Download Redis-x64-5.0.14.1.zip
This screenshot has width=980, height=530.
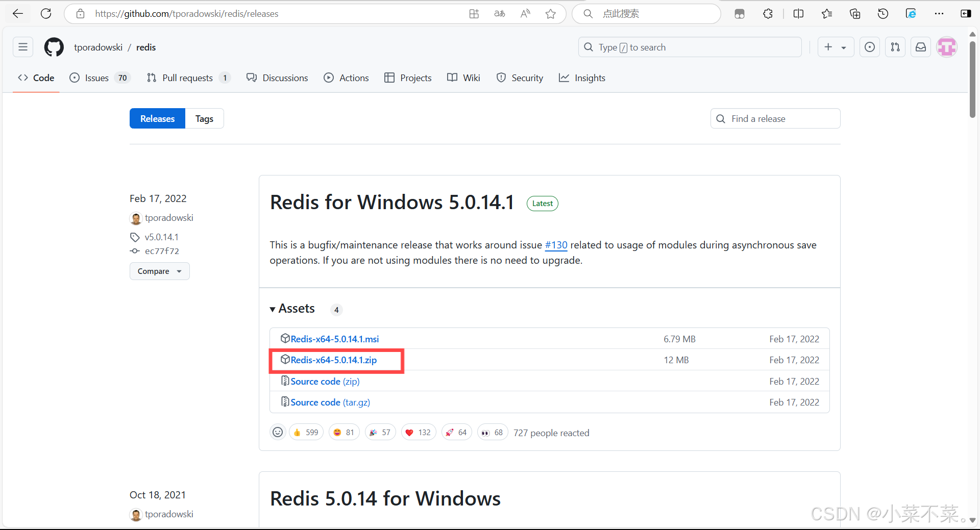[334, 360]
